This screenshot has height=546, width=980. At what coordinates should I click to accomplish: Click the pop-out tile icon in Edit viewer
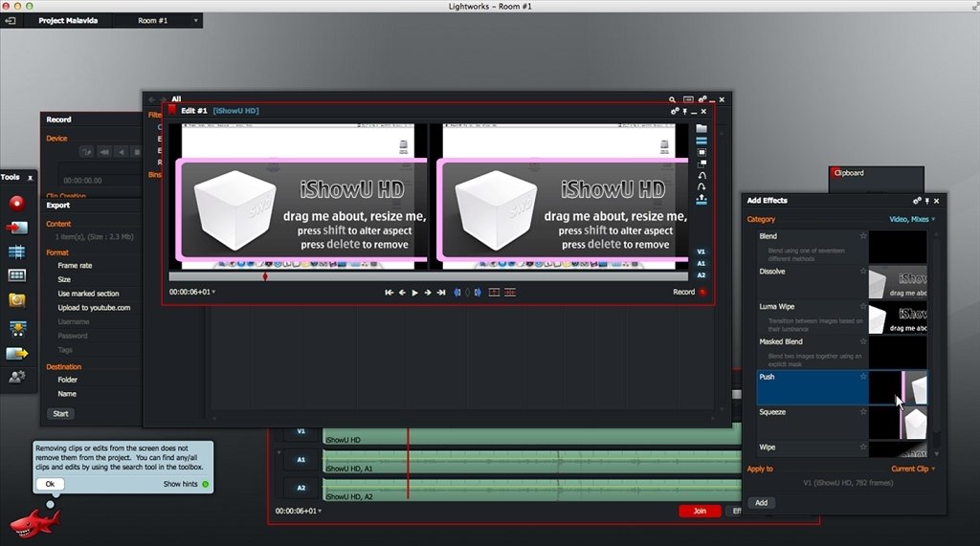coord(702,164)
